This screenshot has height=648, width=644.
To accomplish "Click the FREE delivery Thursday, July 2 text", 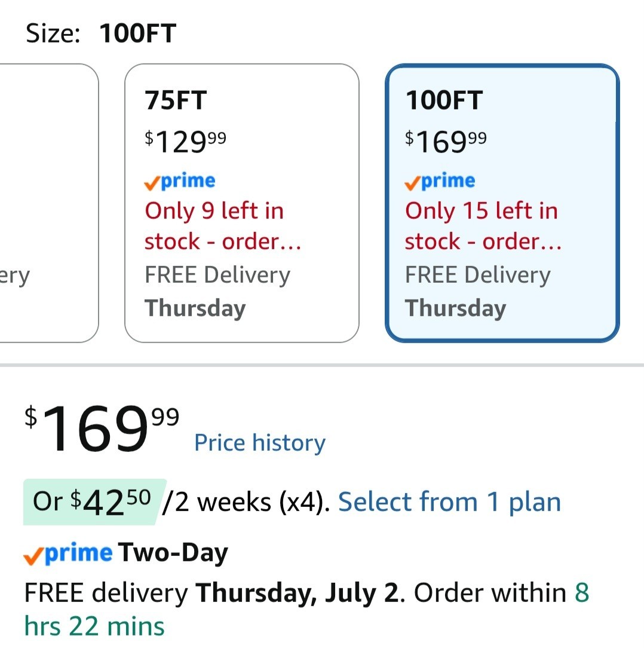I will 212,592.
